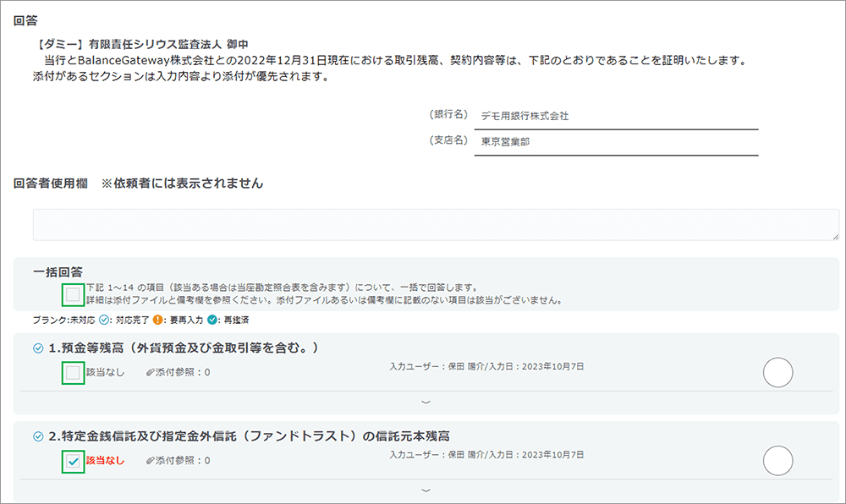
Task: Click the 支店名 field showing 東京営業部
Action: click(616, 142)
